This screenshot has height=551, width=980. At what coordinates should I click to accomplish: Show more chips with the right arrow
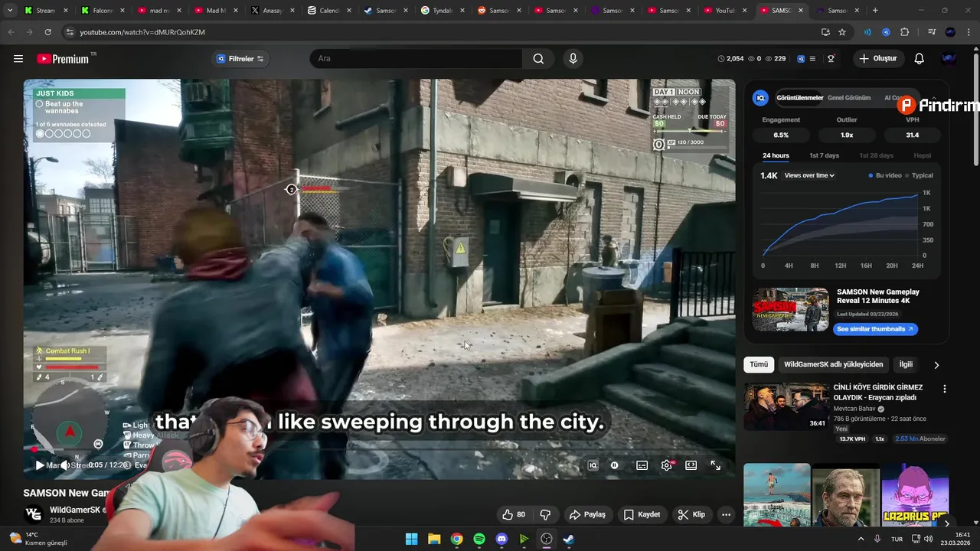pyautogui.click(x=936, y=365)
